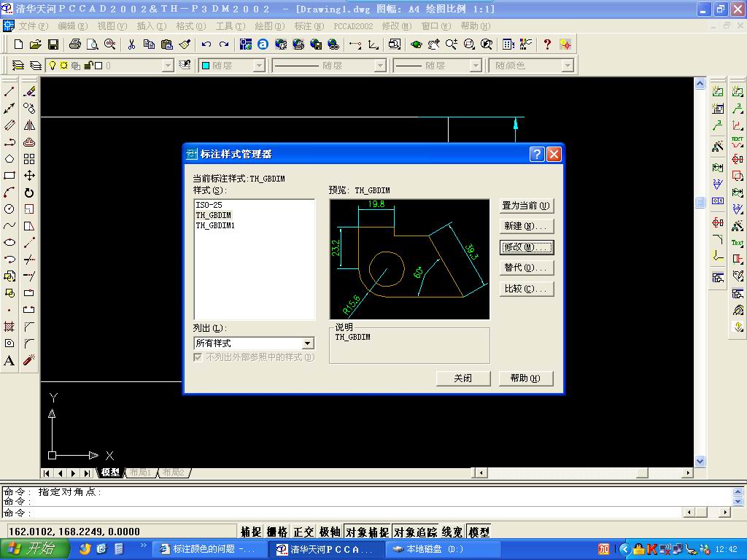Select the Explode tool icon
Viewport: 747px width, 560px height.
pos(29,360)
